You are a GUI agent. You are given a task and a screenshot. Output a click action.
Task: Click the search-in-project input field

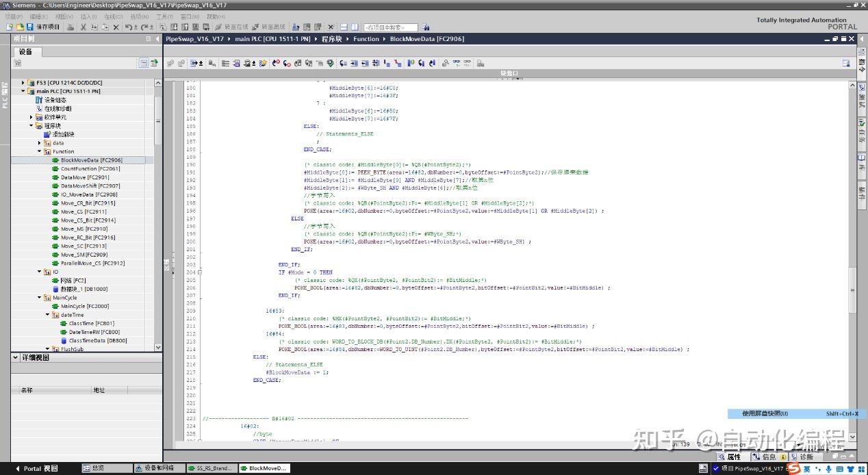click(x=390, y=27)
